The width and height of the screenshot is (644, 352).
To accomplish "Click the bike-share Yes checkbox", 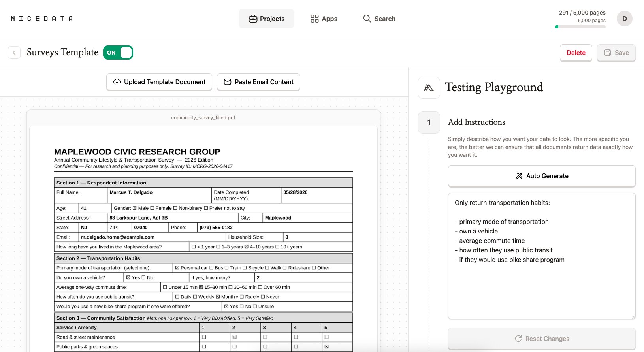I will pos(226,307).
